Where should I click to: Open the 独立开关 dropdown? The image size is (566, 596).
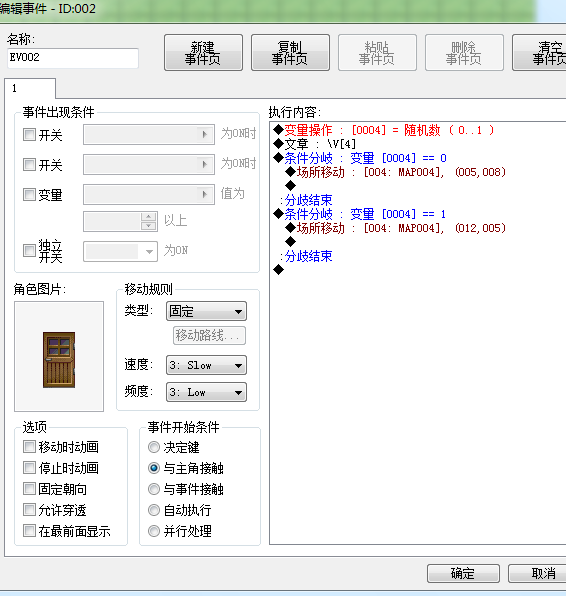point(120,251)
